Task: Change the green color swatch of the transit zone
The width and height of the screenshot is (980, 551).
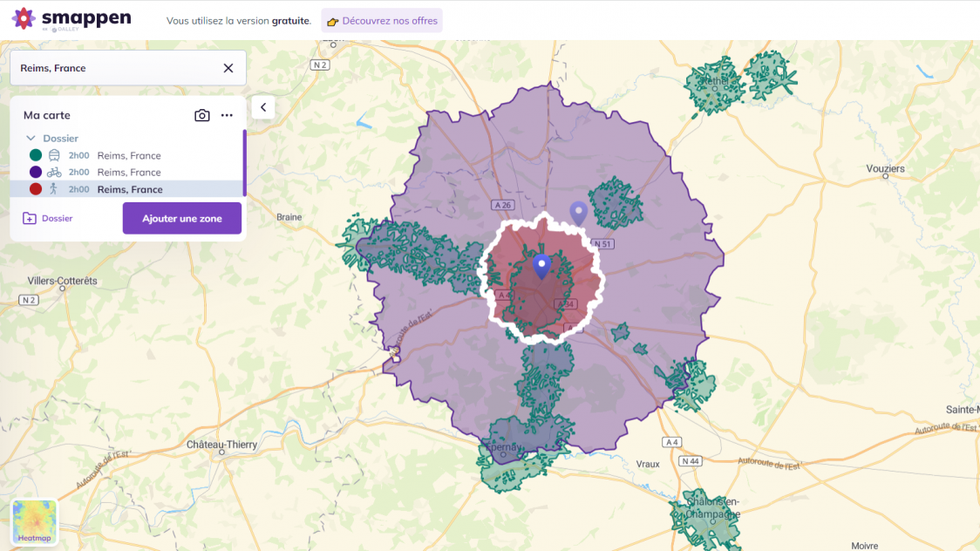Action: pyautogui.click(x=35, y=155)
